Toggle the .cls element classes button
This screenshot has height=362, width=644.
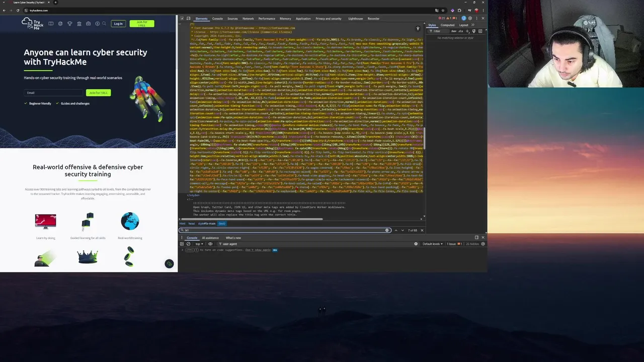tap(461, 31)
